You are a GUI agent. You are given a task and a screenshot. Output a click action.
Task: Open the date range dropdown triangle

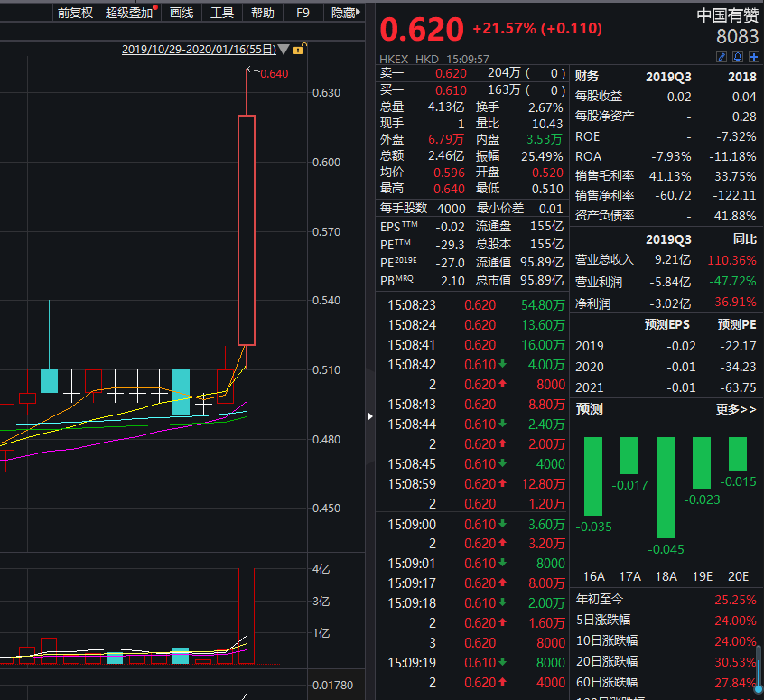[x=284, y=50]
